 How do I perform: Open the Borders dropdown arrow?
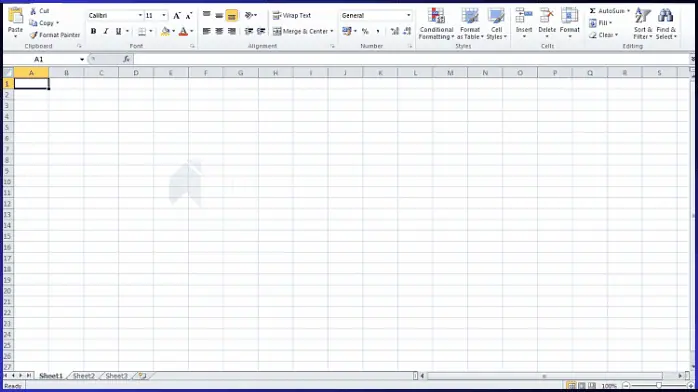[151, 31]
